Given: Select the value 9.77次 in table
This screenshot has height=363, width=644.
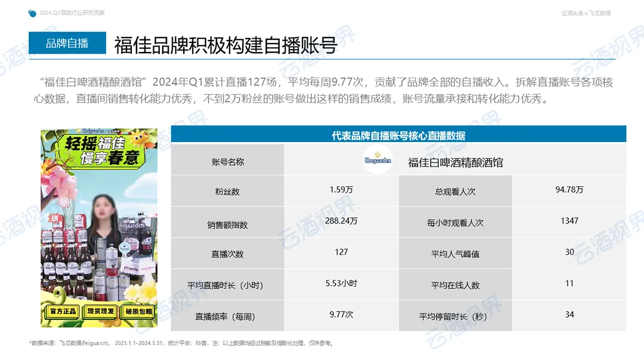Looking at the screenshot, I should coord(341,315).
